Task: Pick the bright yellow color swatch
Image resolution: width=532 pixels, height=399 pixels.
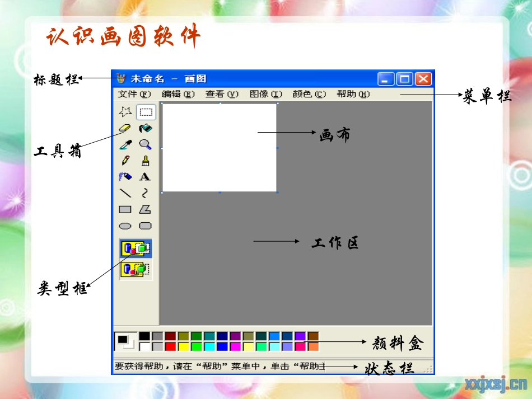Action: (184, 346)
